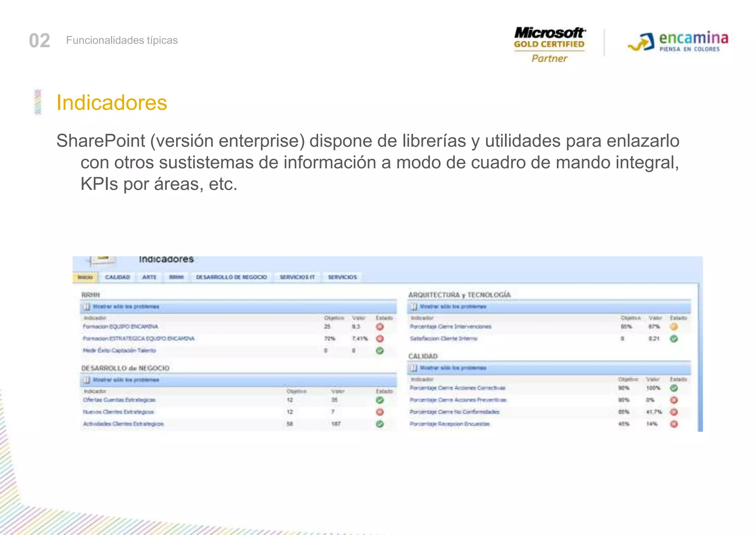
Task: Click the Objetivo column header in RRHH table
Action: [x=334, y=318]
